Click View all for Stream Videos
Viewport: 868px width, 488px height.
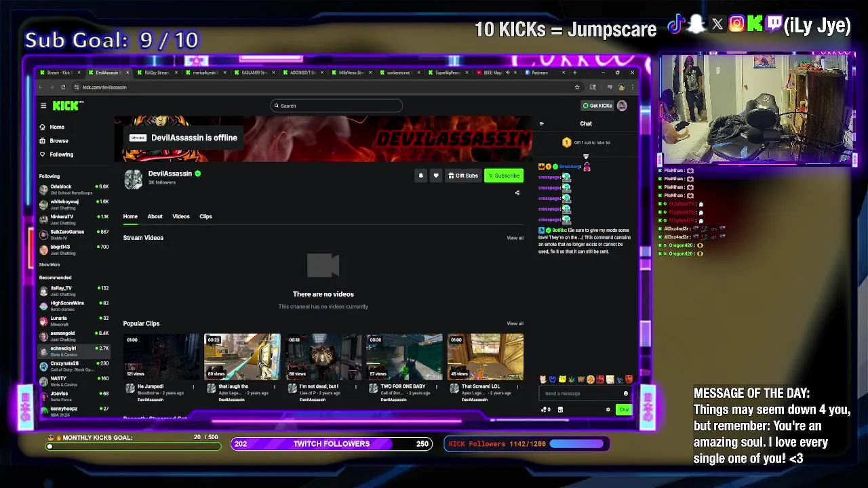coord(515,238)
